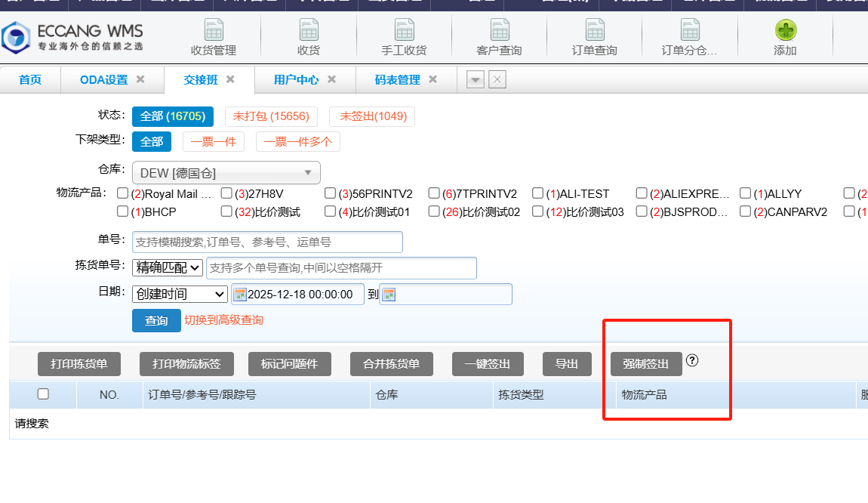Open the 客户查询 toolbar shortcut
Image resolution: width=868 pixels, height=503 pixels.
(499, 37)
